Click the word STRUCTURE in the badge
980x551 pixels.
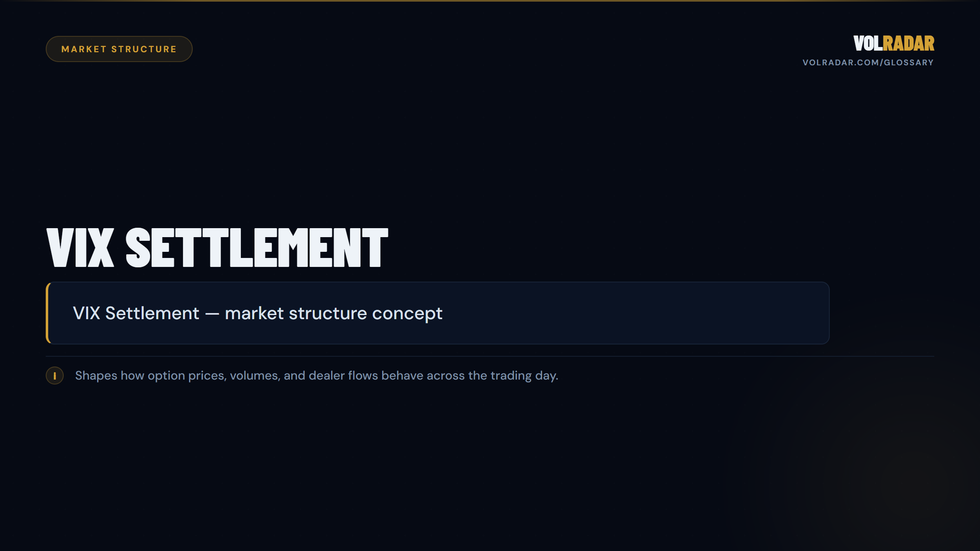144,49
